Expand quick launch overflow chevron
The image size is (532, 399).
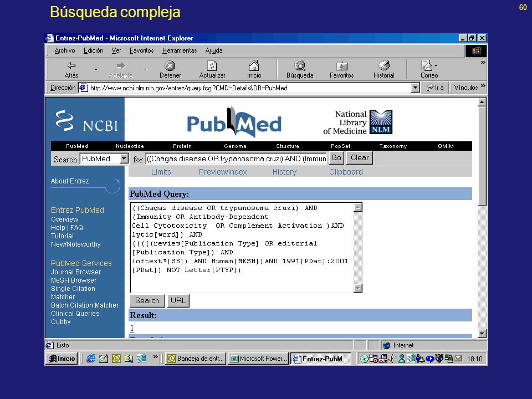(x=155, y=356)
